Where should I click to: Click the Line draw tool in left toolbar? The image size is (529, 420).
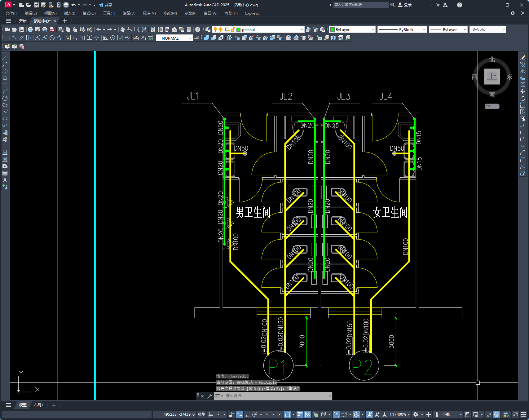(5, 57)
